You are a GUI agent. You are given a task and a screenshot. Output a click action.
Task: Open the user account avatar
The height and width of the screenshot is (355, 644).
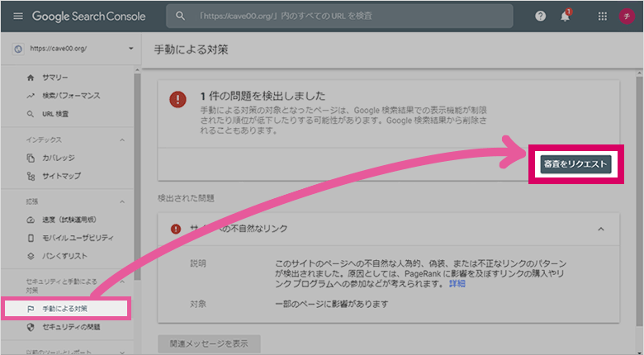click(x=627, y=16)
